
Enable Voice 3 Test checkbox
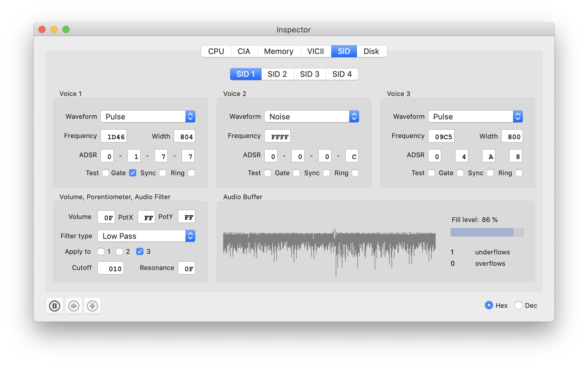tap(431, 173)
